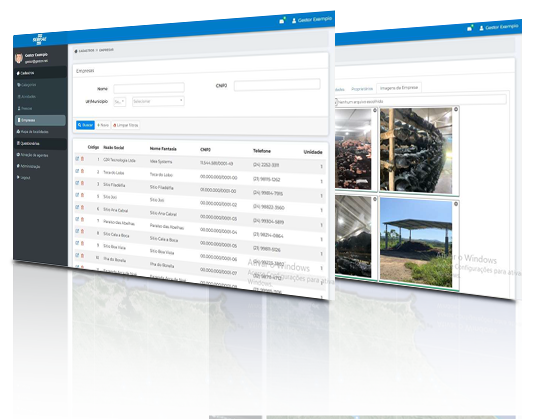Image resolution: width=540 pixels, height=419 pixels.
Task: Select Empresas in the sidebar
Action: (x=40, y=120)
